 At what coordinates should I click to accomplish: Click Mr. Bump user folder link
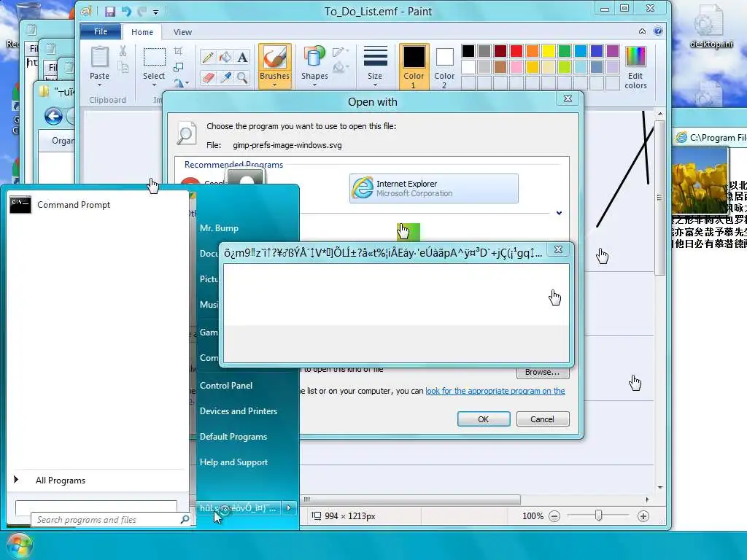219,227
